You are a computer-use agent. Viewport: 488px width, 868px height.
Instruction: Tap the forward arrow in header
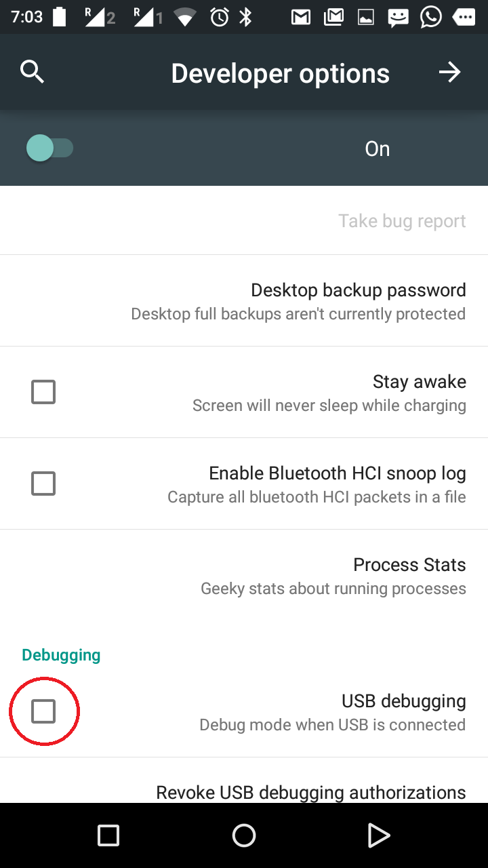pos(449,72)
